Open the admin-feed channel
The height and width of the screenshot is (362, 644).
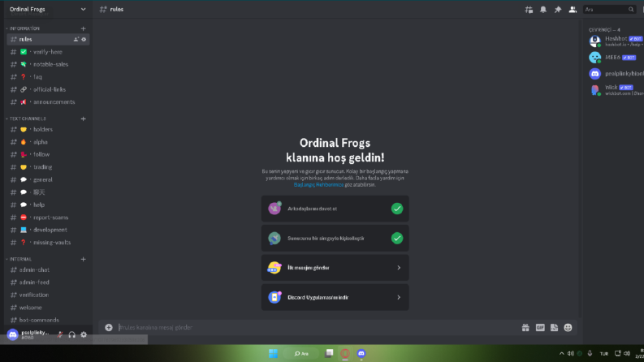tap(48, 282)
